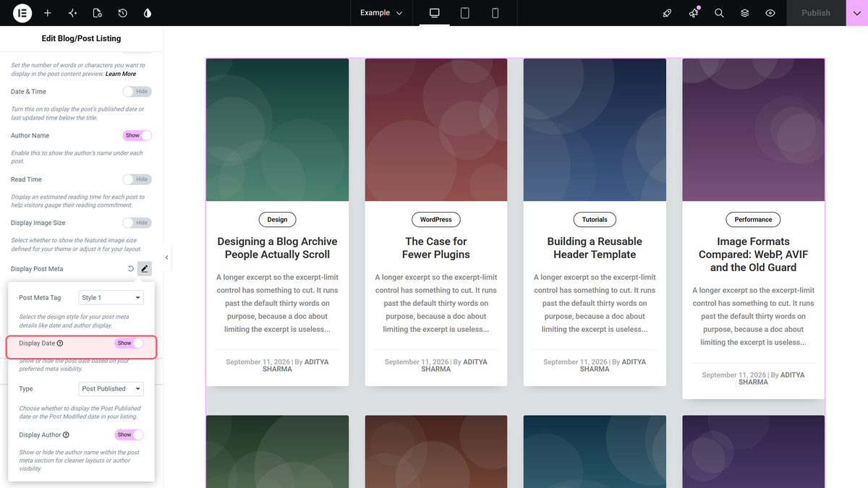Open post Building a Reusable Header Template

[x=595, y=248]
